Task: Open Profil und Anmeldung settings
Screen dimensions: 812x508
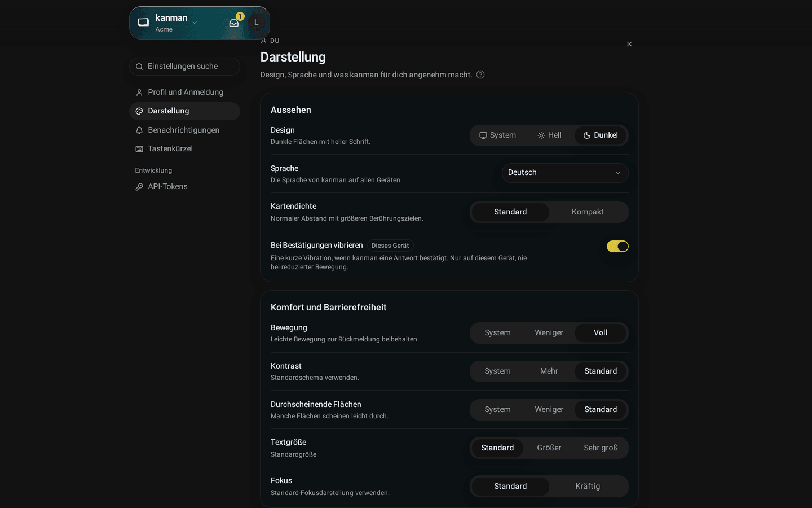Action: coord(184,93)
